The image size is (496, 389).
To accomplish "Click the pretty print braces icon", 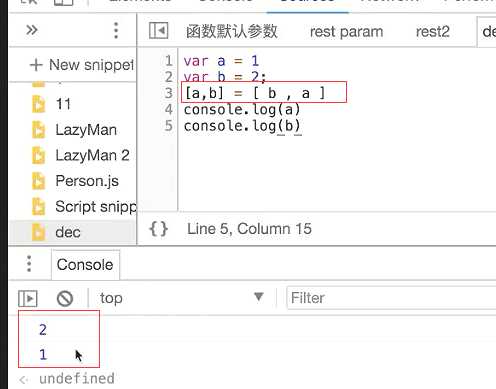I will click(158, 229).
